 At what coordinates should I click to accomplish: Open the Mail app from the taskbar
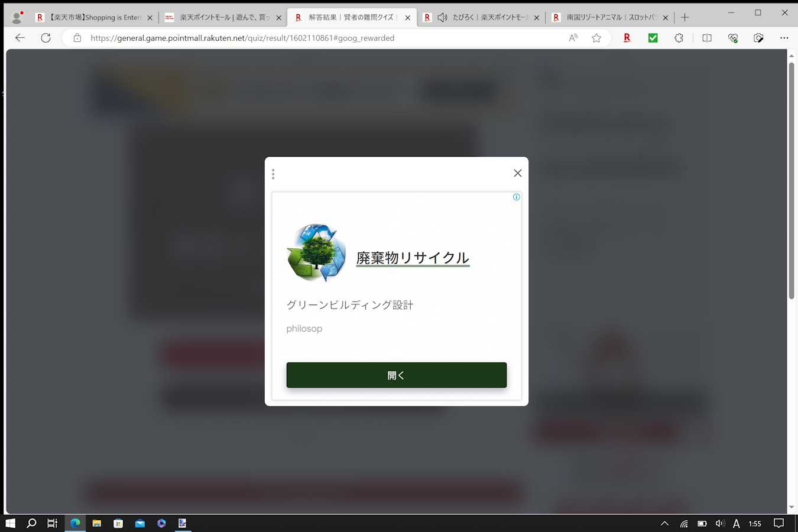(140, 523)
